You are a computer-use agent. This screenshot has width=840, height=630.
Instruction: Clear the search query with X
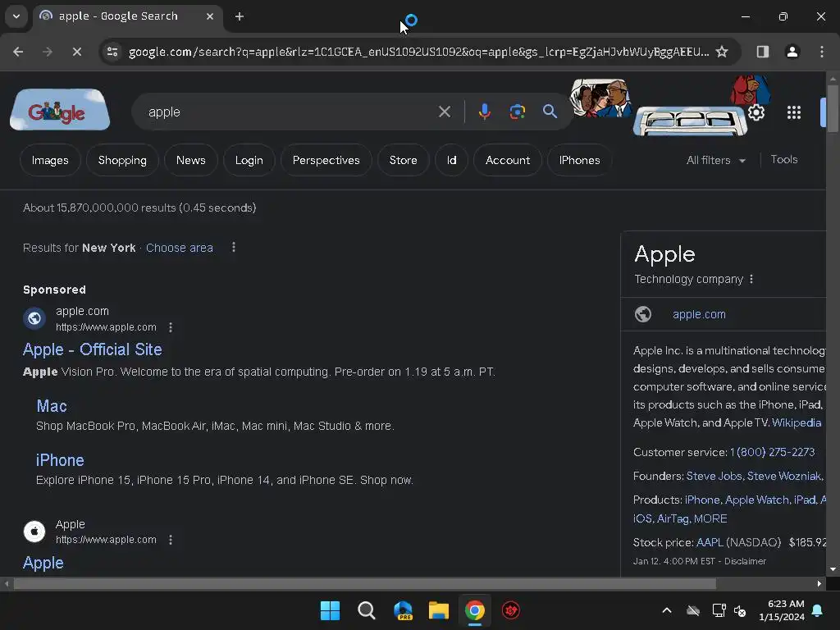[444, 112]
